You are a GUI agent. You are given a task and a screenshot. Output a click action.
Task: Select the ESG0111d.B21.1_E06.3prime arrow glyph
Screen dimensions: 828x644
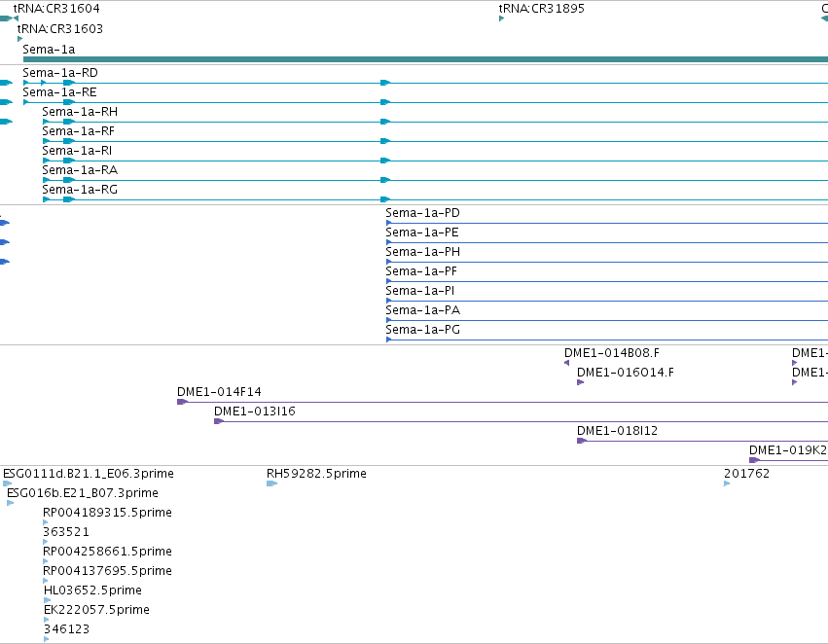tap(8, 484)
